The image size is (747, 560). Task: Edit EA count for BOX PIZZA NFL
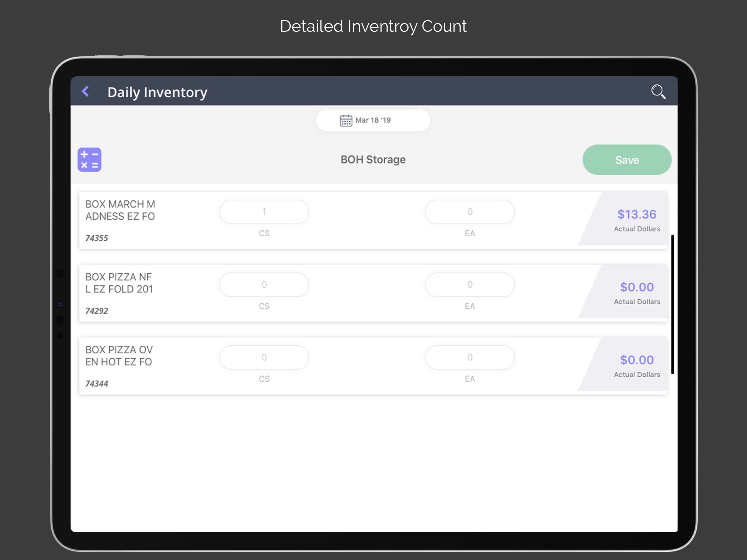(470, 285)
